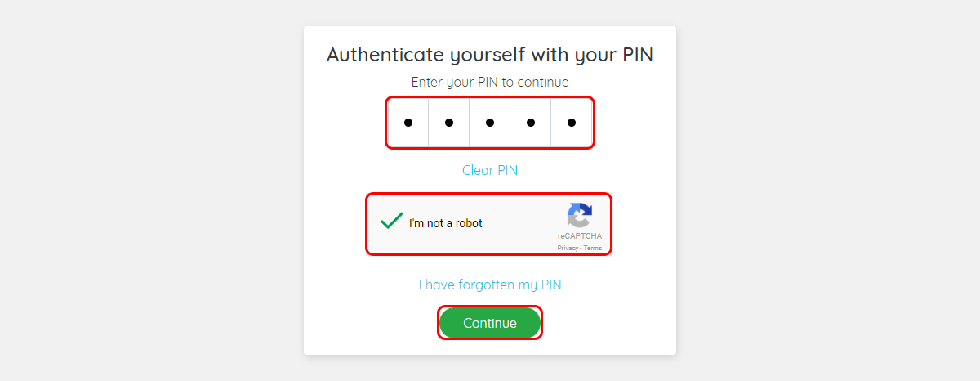This screenshot has height=381, width=980.
Task: Click the black dot in the middle PIN box
Action: tap(490, 123)
